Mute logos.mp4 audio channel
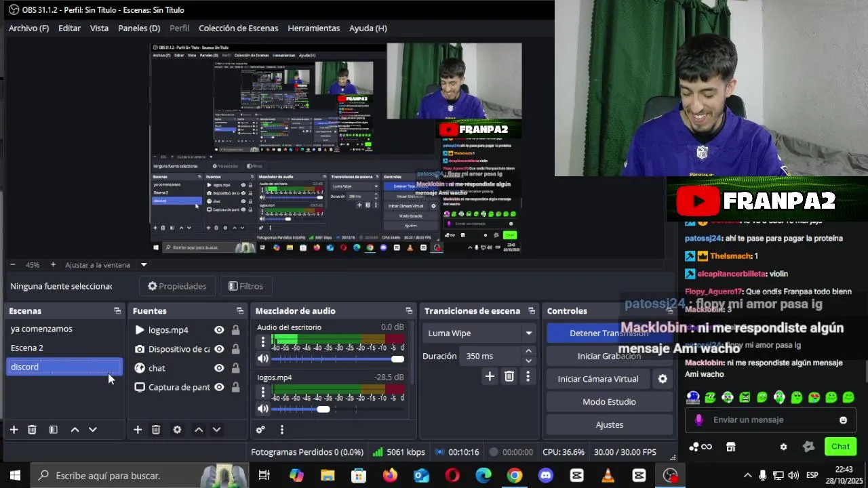This screenshot has height=488, width=868. tap(263, 409)
